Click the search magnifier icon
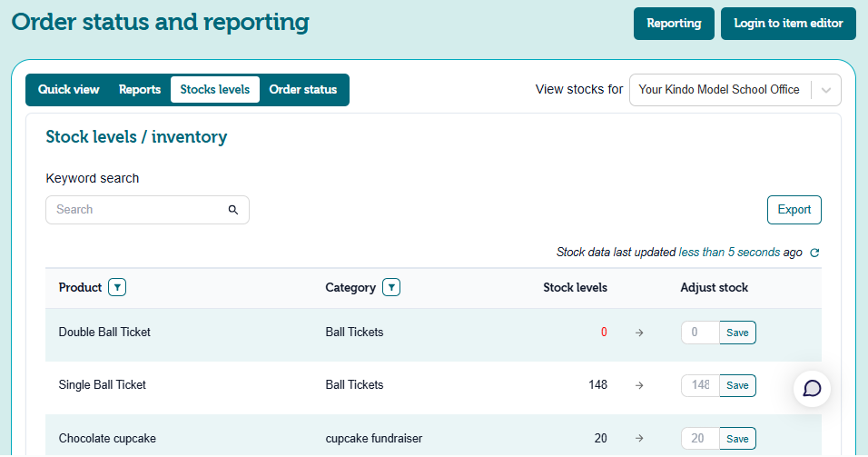868x457 pixels. [x=233, y=210]
